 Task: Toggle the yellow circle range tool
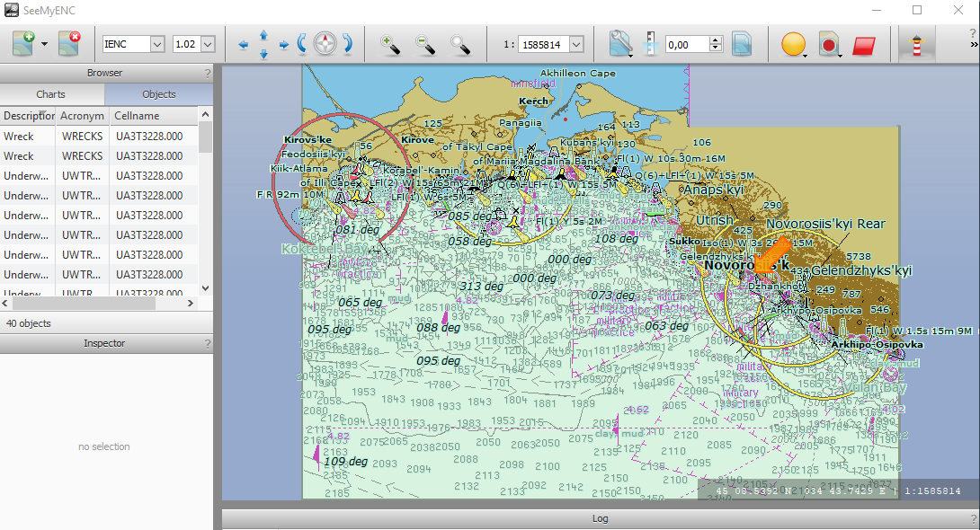tap(792, 44)
